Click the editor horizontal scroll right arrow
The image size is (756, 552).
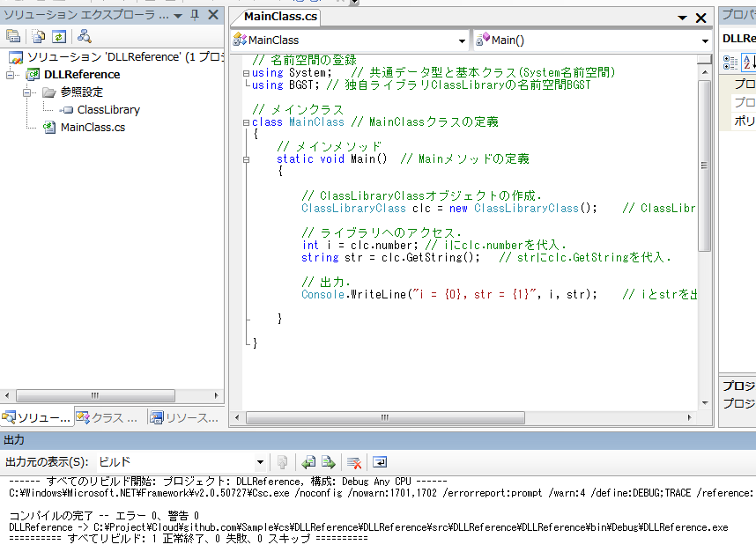tap(689, 417)
